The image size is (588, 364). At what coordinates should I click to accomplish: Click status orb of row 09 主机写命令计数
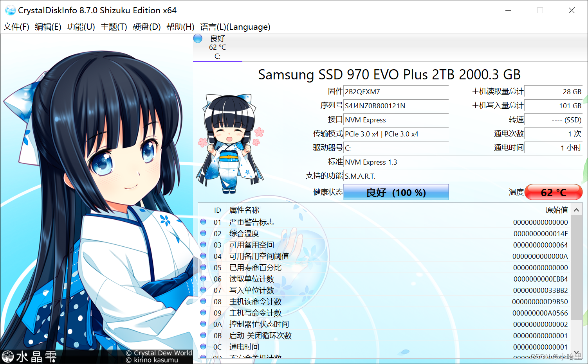click(203, 312)
